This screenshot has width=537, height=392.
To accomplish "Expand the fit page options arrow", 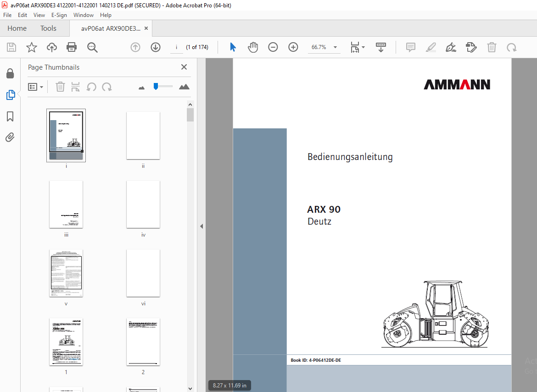I will (364, 47).
